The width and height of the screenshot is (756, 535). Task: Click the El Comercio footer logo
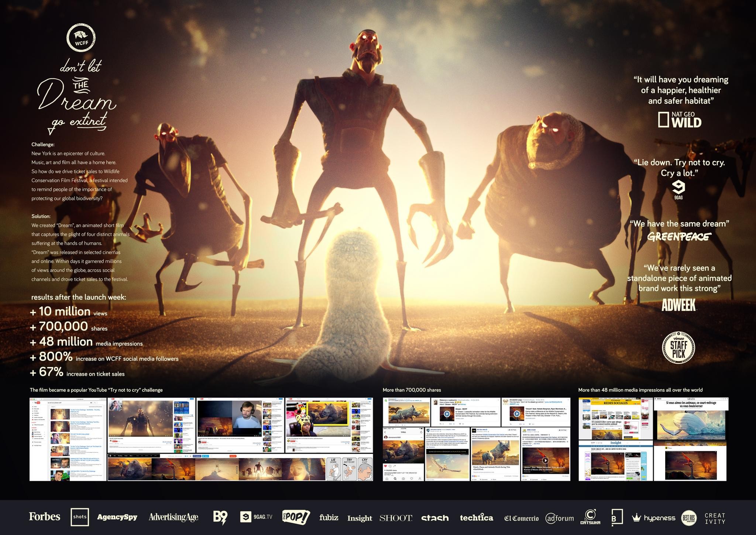521,518
